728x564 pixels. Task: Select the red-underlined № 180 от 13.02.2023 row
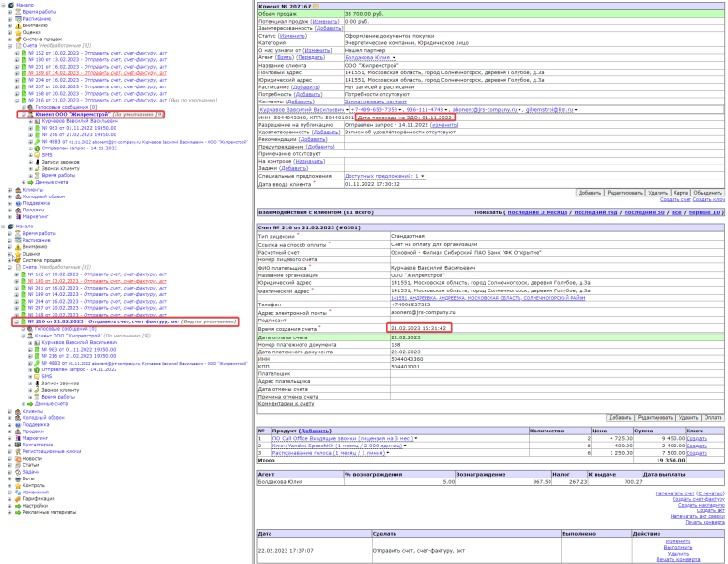pyautogui.click(x=97, y=281)
